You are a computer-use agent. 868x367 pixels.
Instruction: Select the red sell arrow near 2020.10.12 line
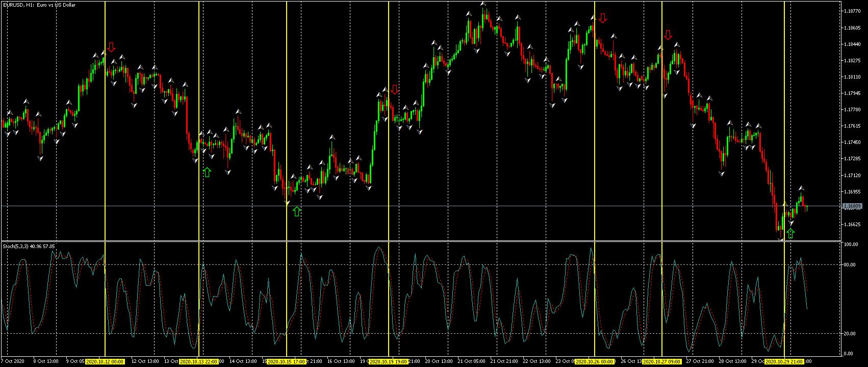111,47
